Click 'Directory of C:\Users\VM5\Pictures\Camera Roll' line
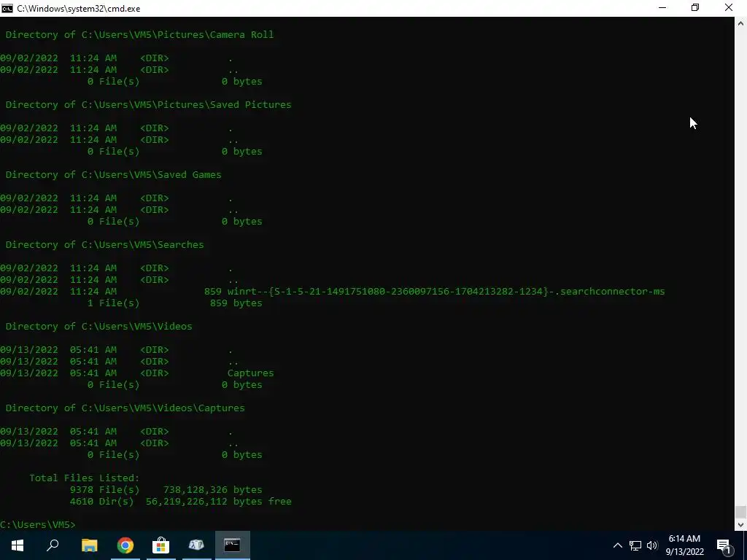This screenshot has height=560, width=747. 139,34
